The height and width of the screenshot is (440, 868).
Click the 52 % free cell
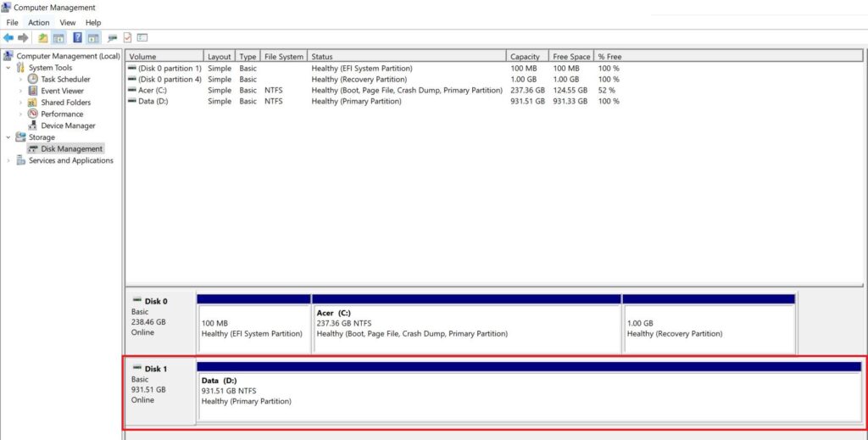[607, 90]
